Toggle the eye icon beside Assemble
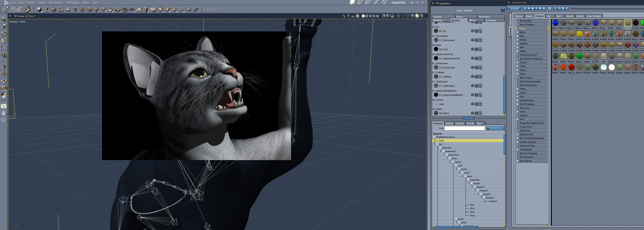Viewport: 644px width, 230px height. (x=412, y=3)
